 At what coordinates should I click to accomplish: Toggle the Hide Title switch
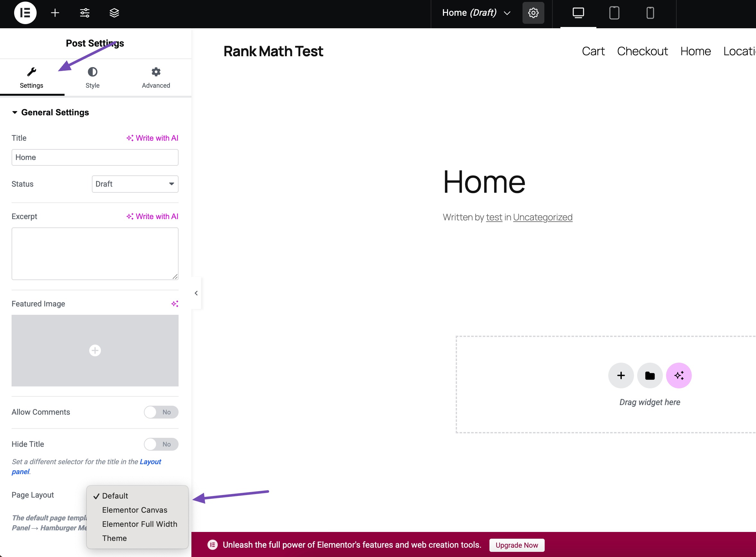point(161,444)
